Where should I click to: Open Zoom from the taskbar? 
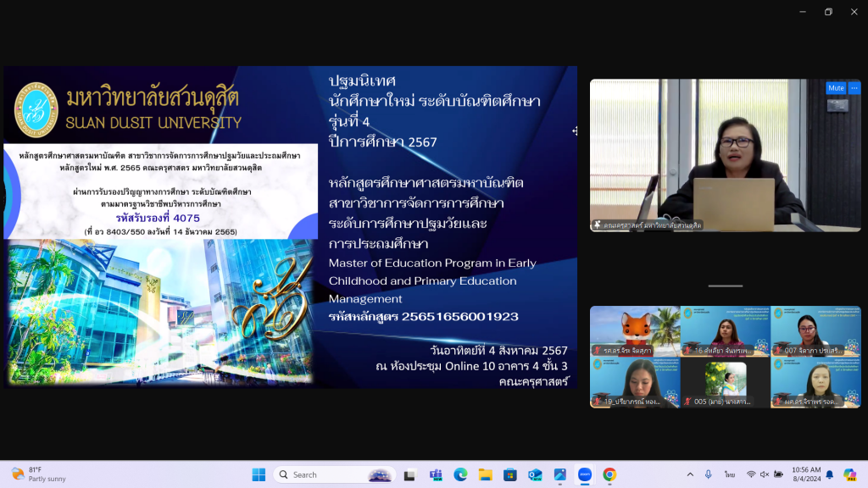[584, 474]
